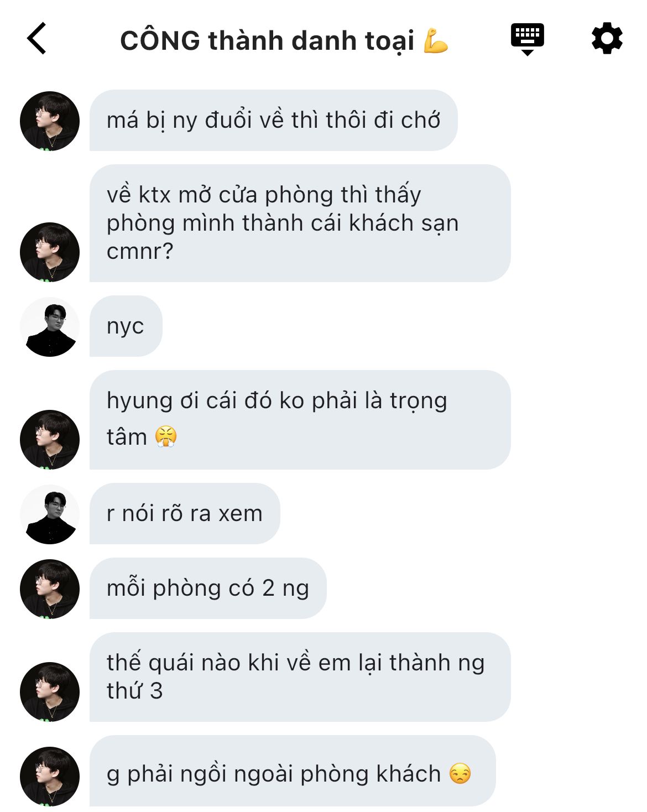This screenshot has width=647, height=812.
Task: Tap avatar beside "mỗi phòng có 2 ng"
Action: pyautogui.click(x=50, y=589)
